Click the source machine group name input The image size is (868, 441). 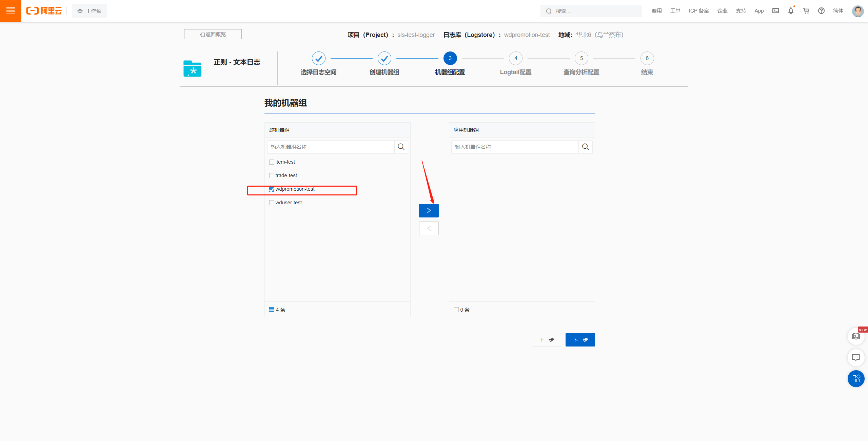click(331, 147)
